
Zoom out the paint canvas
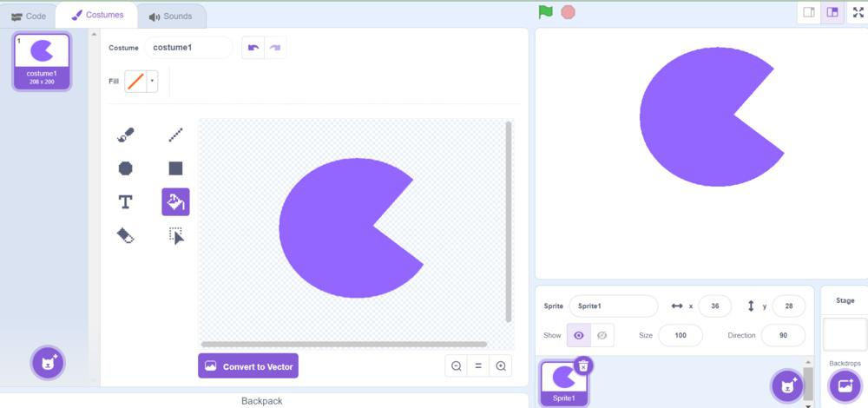pos(457,366)
